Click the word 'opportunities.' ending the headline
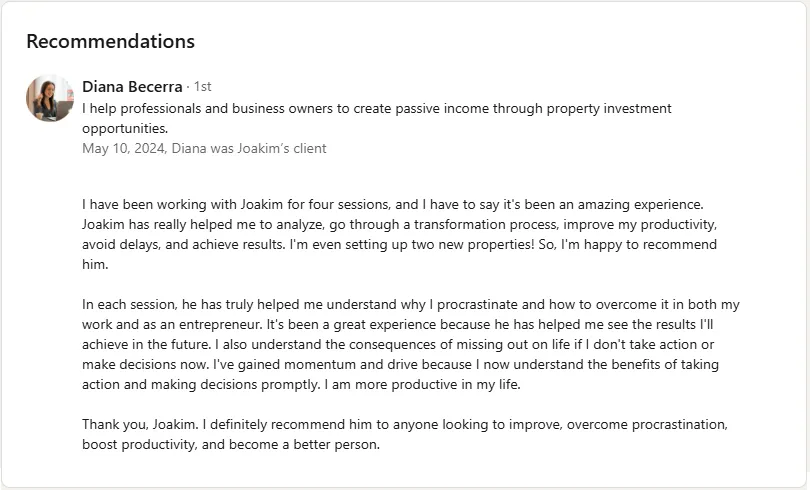810x490 pixels. [x=125, y=129]
